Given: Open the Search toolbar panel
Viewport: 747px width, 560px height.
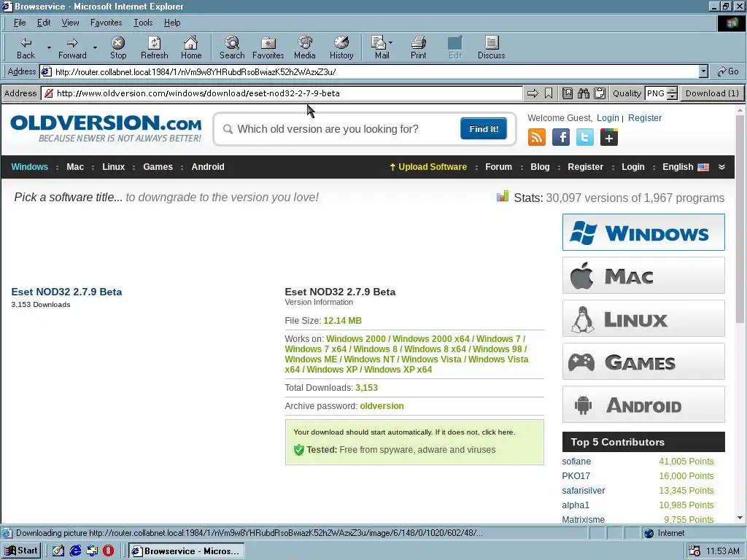Looking at the screenshot, I should (232, 47).
